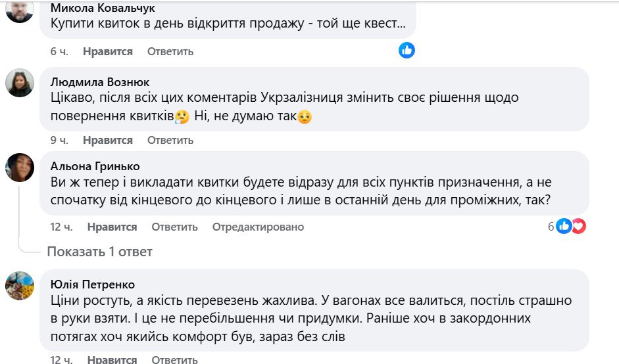
Task: Like Микола Ковальчук's comment via Нравится
Action: click(x=108, y=51)
